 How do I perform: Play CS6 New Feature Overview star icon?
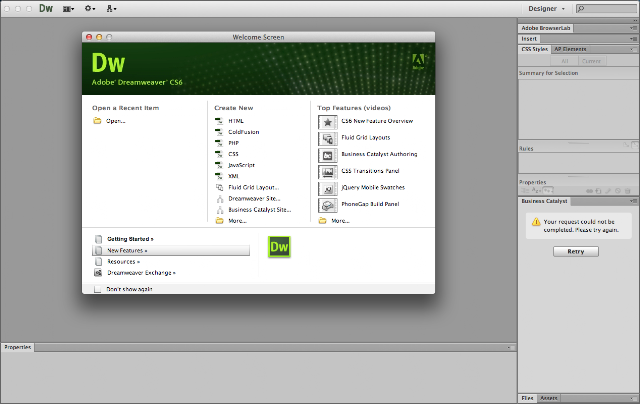[x=328, y=122]
